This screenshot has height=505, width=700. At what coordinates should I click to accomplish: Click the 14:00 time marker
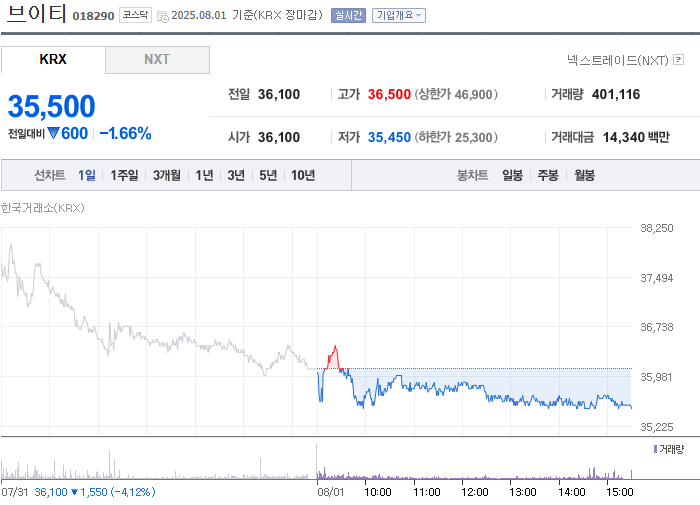[x=571, y=492]
